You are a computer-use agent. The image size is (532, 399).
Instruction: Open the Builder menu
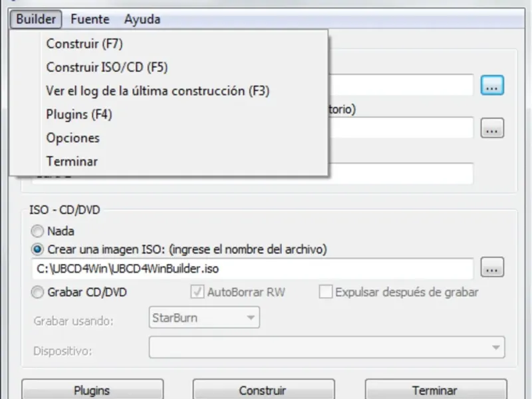coord(36,19)
